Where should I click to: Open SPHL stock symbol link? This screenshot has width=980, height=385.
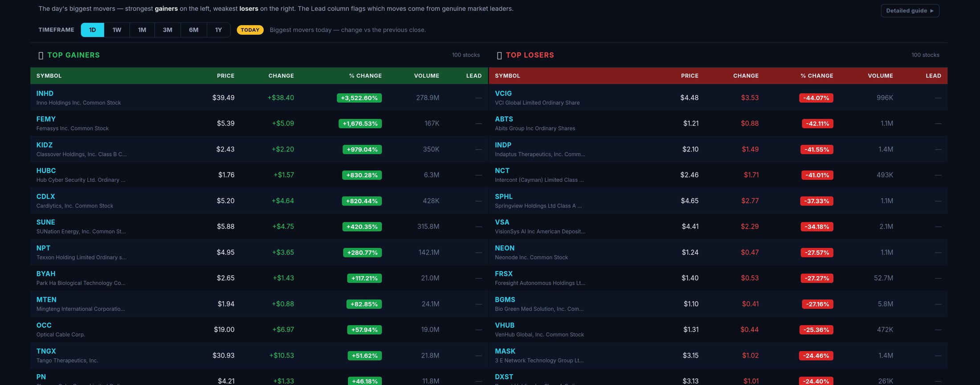tap(504, 197)
